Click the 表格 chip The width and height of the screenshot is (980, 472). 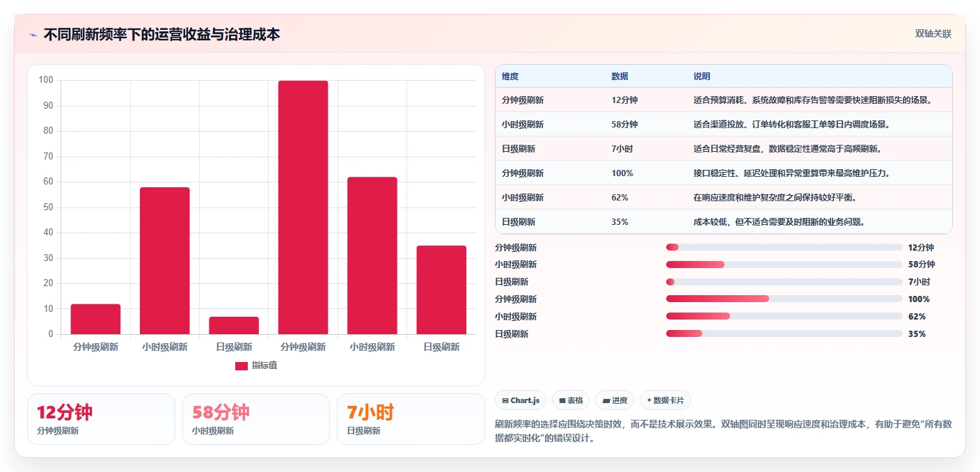point(571,400)
